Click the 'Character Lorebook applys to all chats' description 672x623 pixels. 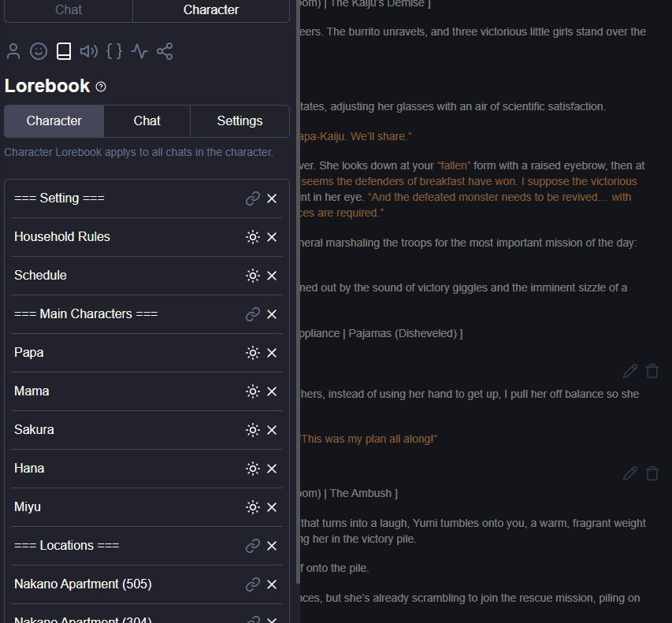pos(139,153)
